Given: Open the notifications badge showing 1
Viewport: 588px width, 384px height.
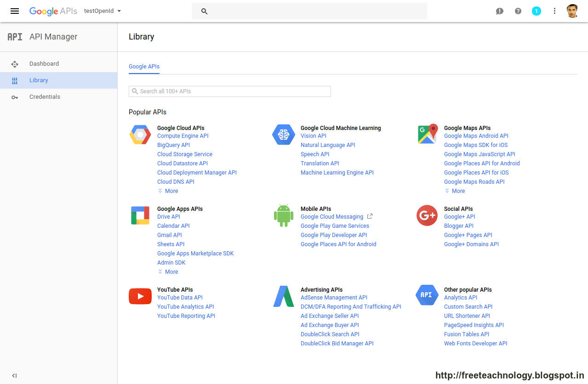Looking at the screenshot, I should (x=537, y=11).
